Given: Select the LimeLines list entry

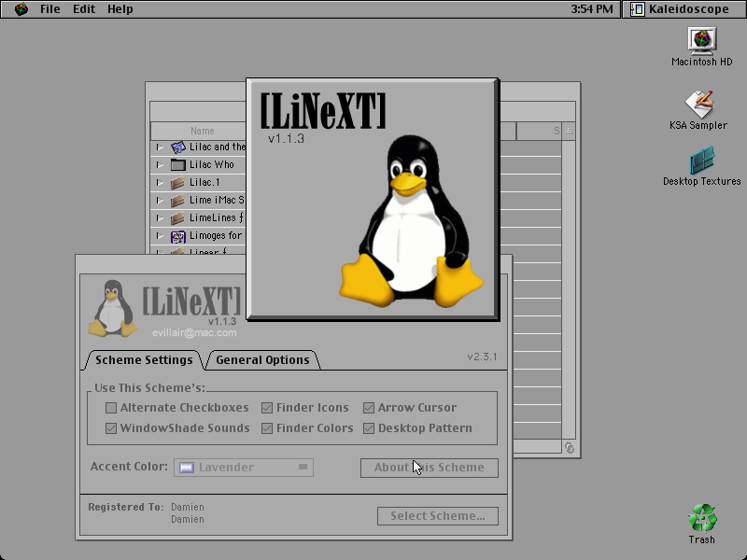Looking at the screenshot, I should pyautogui.click(x=217, y=218).
